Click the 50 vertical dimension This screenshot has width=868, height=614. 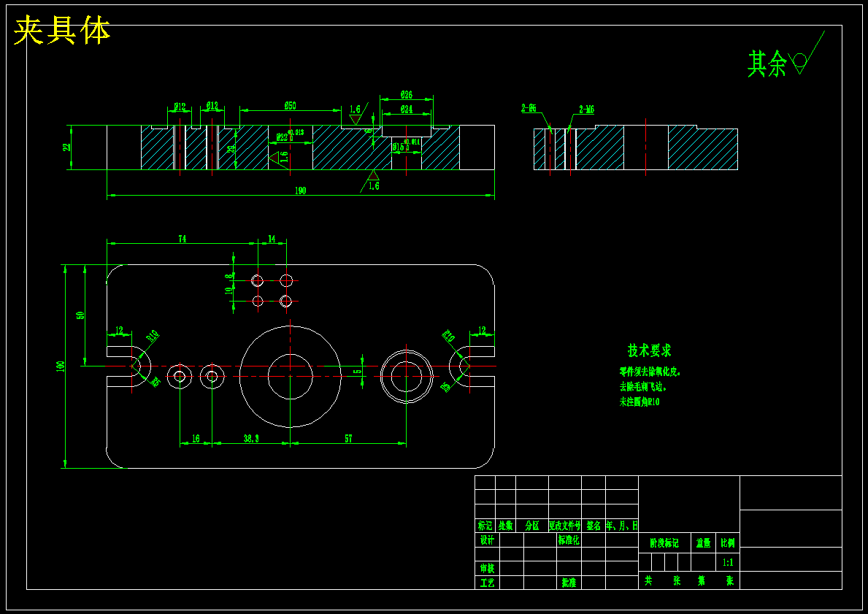click(80, 315)
